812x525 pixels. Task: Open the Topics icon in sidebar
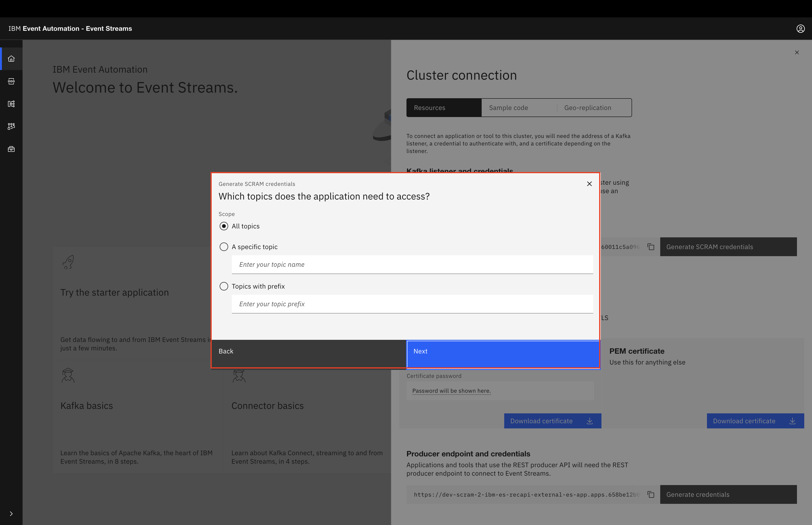11,81
